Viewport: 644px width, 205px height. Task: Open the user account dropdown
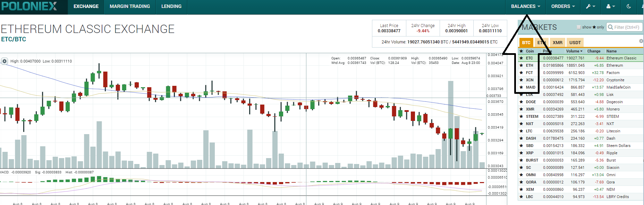tap(611, 6)
